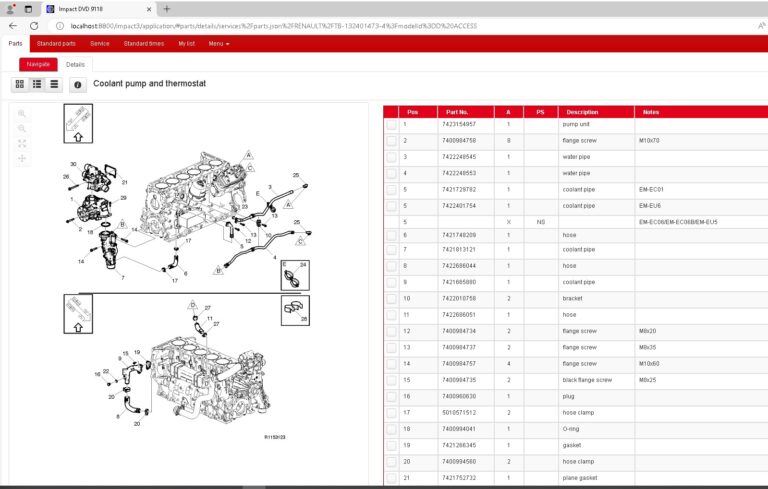Image resolution: width=768 pixels, height=489 pixels.
Task: Open the My list tab
Action: (x=187, y=44)
